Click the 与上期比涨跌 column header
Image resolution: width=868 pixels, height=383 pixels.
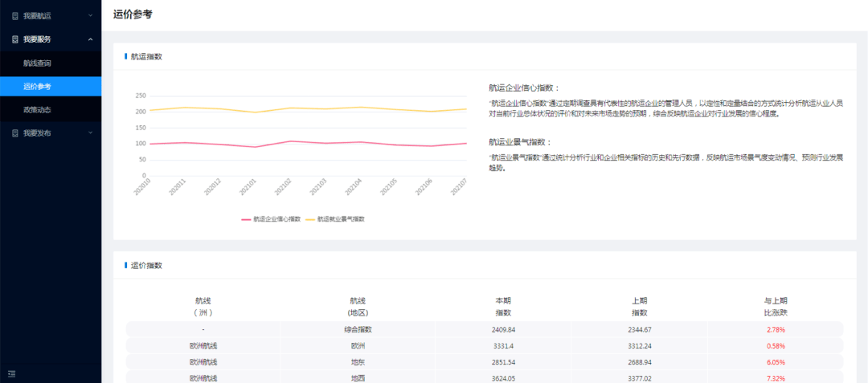(776, 306)
